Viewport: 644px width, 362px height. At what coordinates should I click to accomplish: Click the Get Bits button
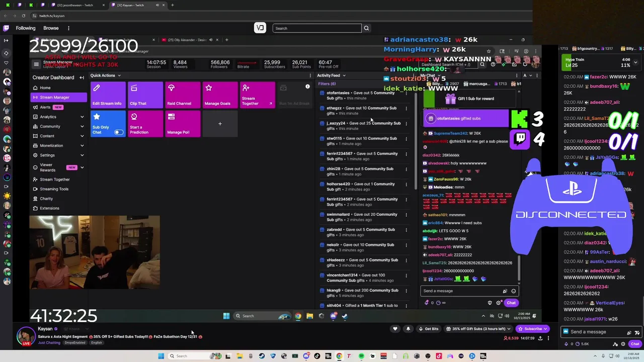(x=428, y=329)
